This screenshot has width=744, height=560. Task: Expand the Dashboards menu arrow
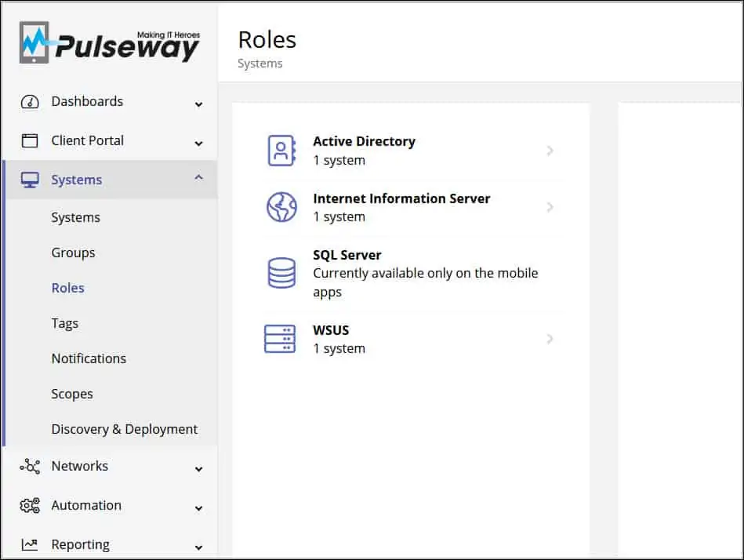pos(199,104)
